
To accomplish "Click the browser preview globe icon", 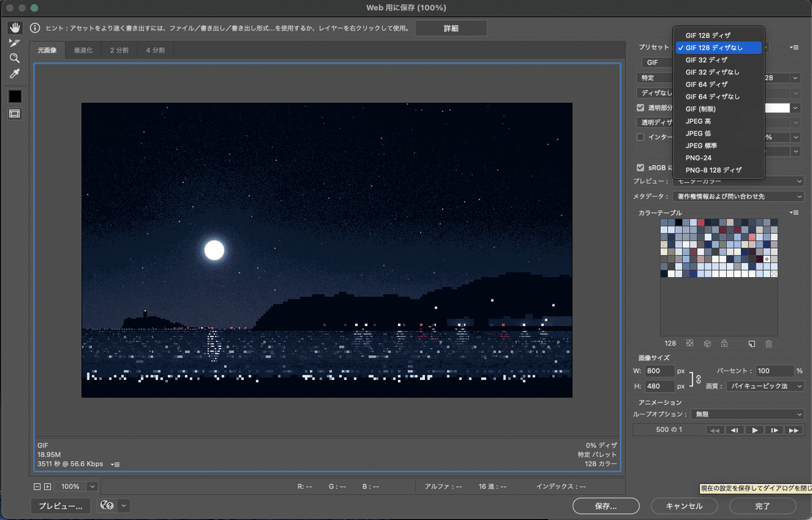I will (106, 505).
